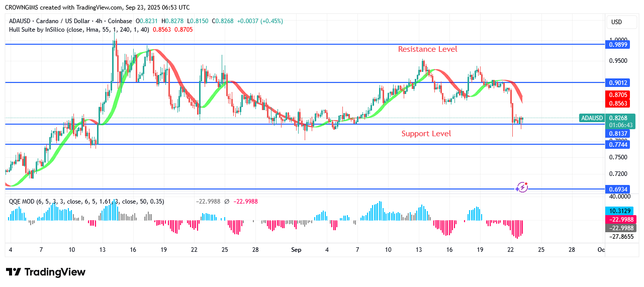The image size is (644, 287).
Task: Select the ADAUSD price tag label
Action: pos(592,118)
